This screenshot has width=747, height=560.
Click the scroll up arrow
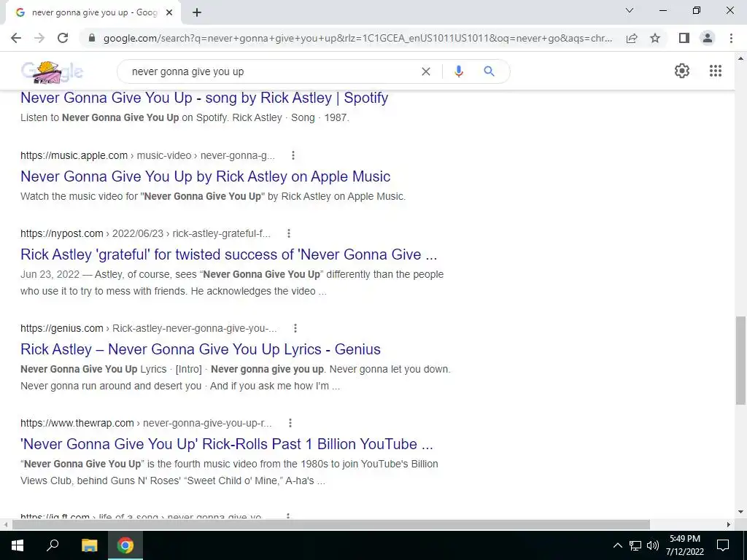pos(741,58)
